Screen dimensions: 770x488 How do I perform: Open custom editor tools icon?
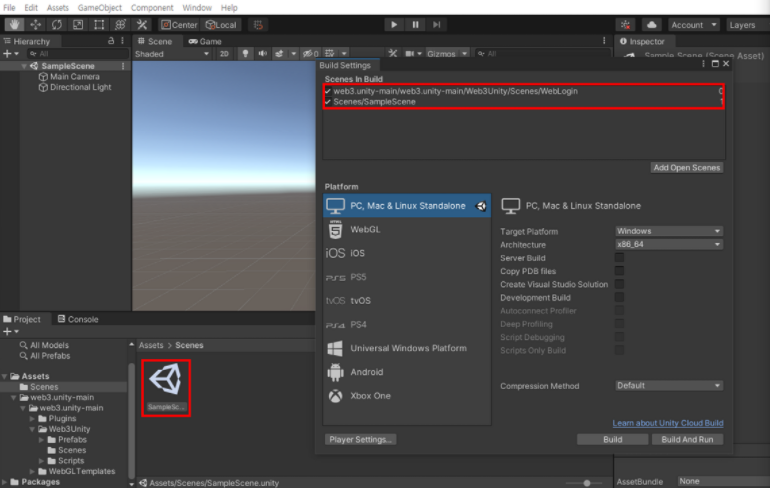tap(141, 25)
